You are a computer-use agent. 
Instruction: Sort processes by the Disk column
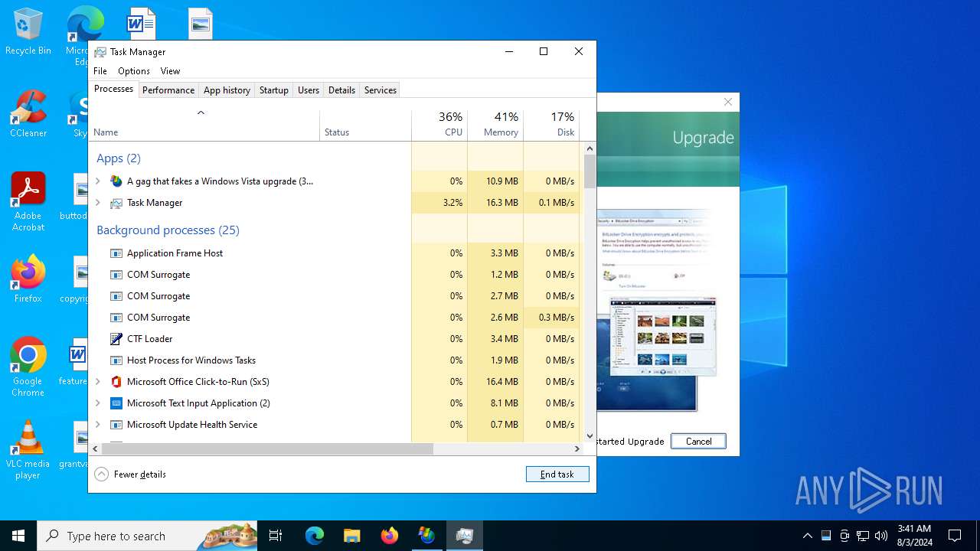coord(551,125)
